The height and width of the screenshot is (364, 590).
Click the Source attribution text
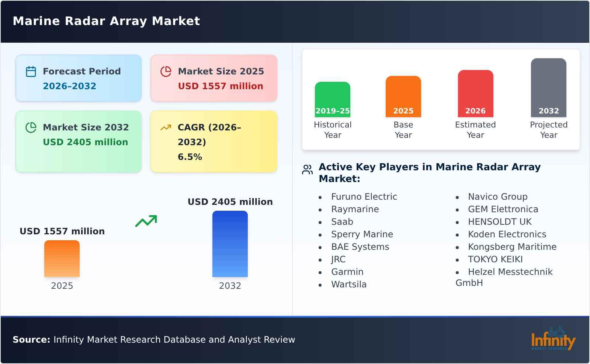point(154,340)
